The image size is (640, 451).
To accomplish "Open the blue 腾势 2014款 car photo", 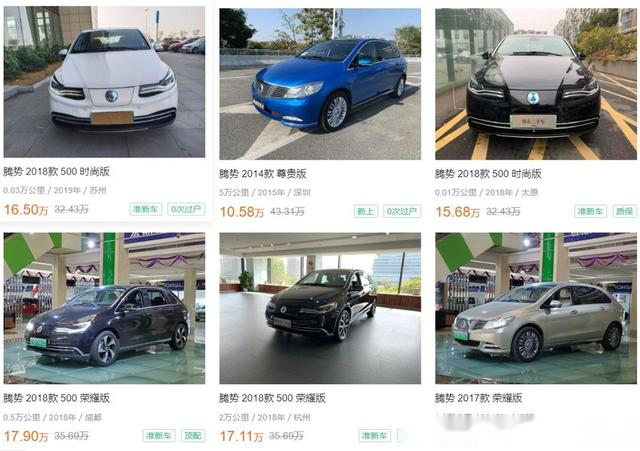I will point(320,84).
